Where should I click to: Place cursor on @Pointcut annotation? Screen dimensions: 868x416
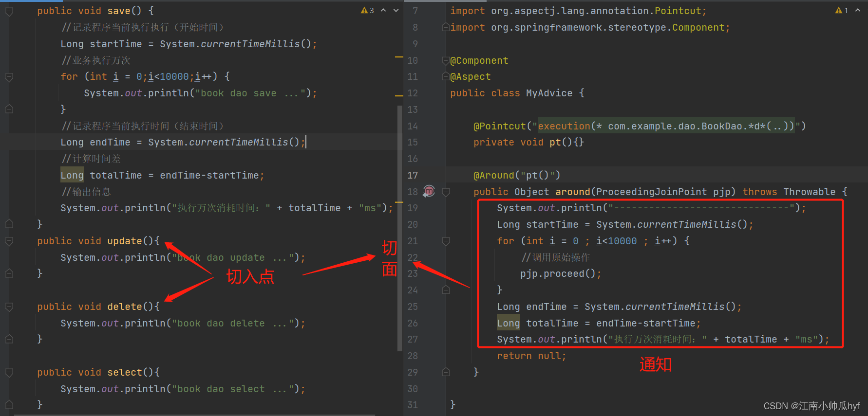500,126
